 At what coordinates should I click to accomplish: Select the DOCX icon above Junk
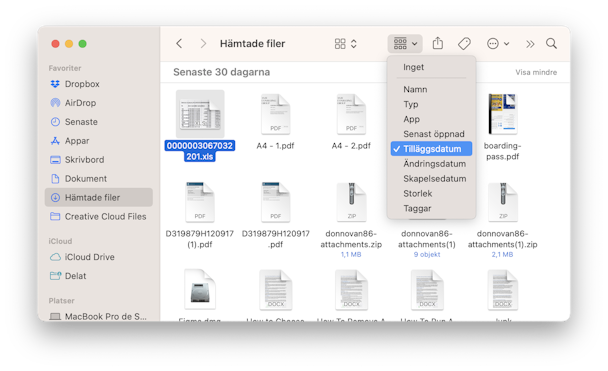tap(503, 290)
